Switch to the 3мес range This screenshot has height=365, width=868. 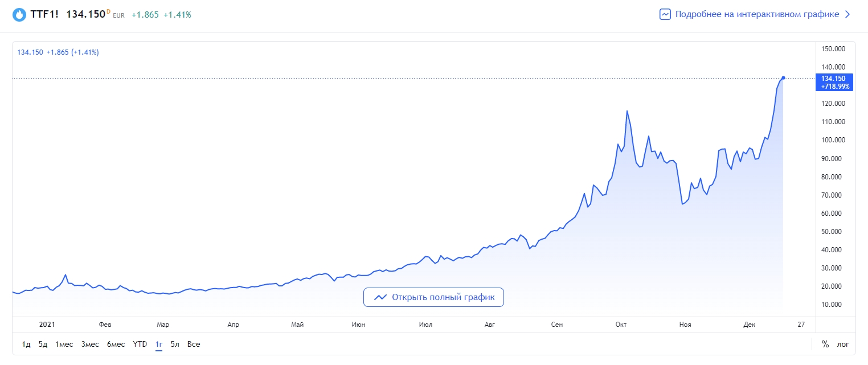pos(90,344)
